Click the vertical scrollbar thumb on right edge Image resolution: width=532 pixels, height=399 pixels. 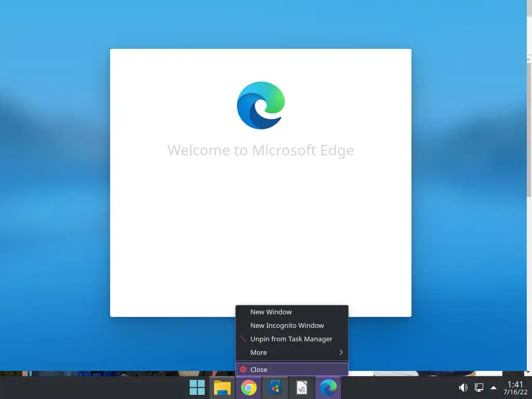click(529, 129)
